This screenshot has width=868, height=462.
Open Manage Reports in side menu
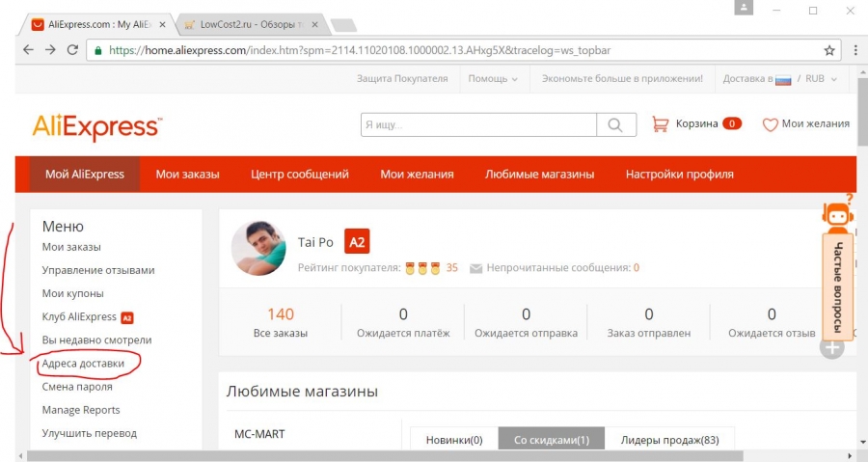[81, 410]
